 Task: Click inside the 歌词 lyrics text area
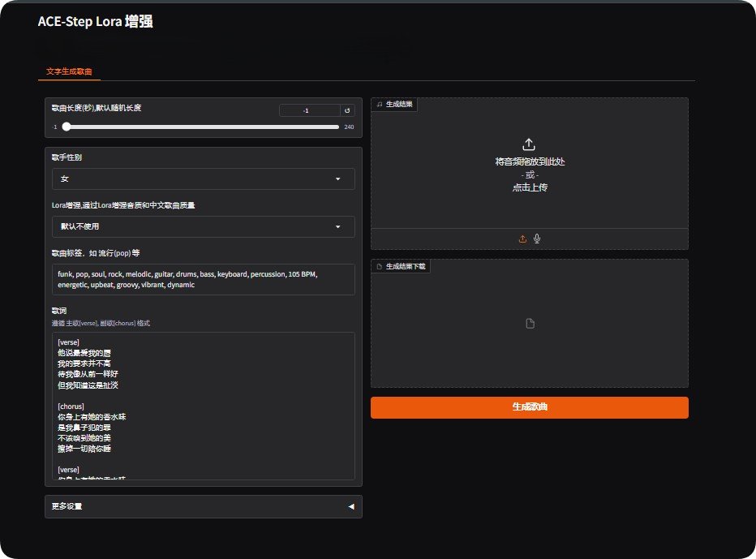coord(203,406)
